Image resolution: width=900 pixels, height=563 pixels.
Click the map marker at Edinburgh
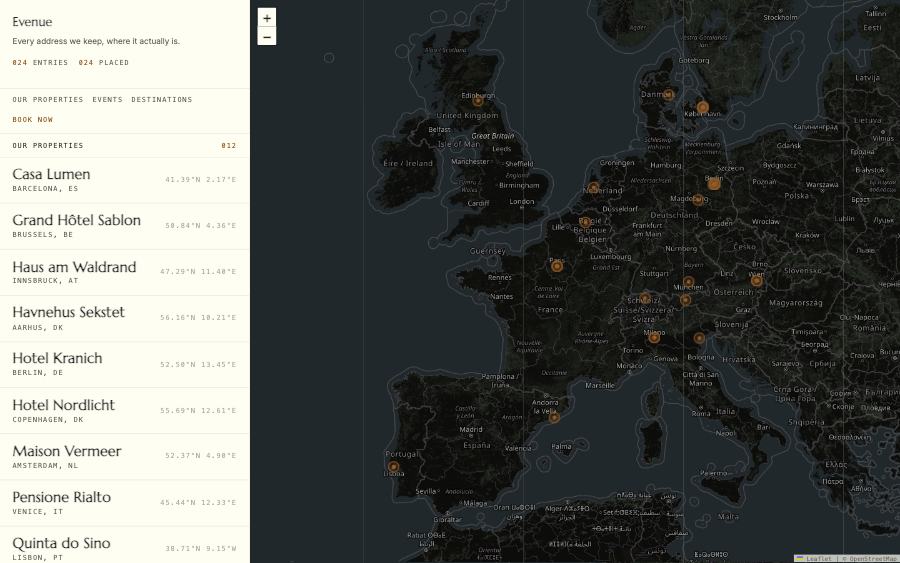click(478, 101)
